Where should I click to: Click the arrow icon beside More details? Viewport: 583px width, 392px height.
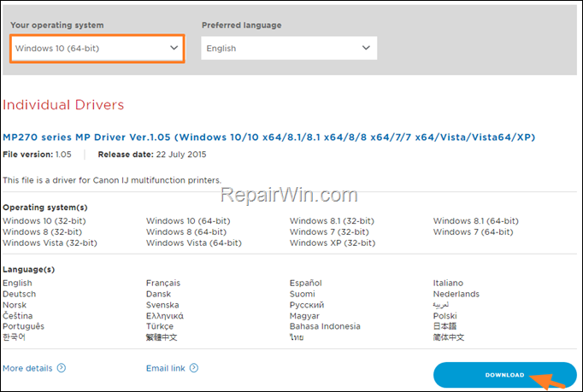(62, 368)
